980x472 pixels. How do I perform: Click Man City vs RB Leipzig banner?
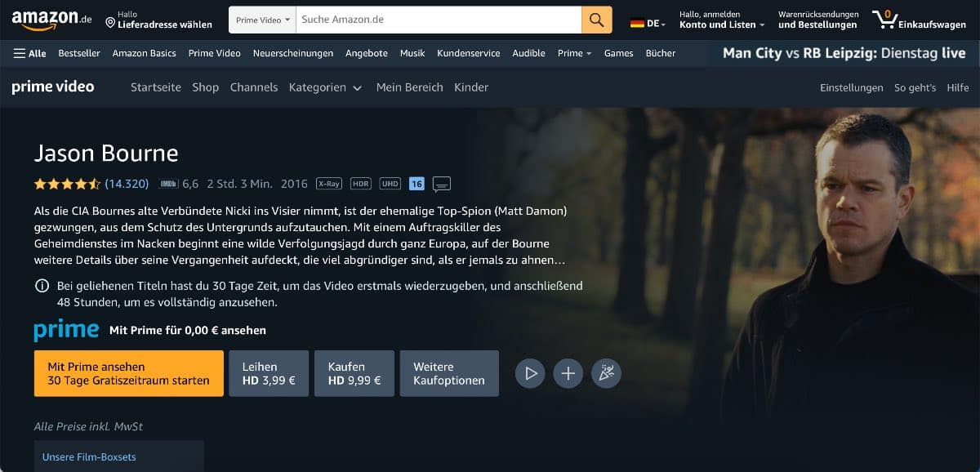[844, 53]
